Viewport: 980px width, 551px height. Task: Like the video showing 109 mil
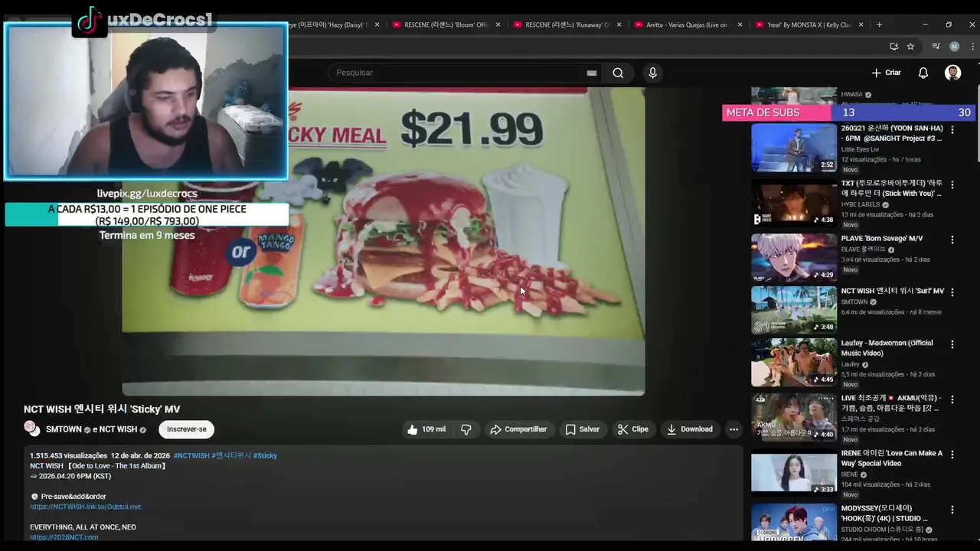[x=426, y=429]
